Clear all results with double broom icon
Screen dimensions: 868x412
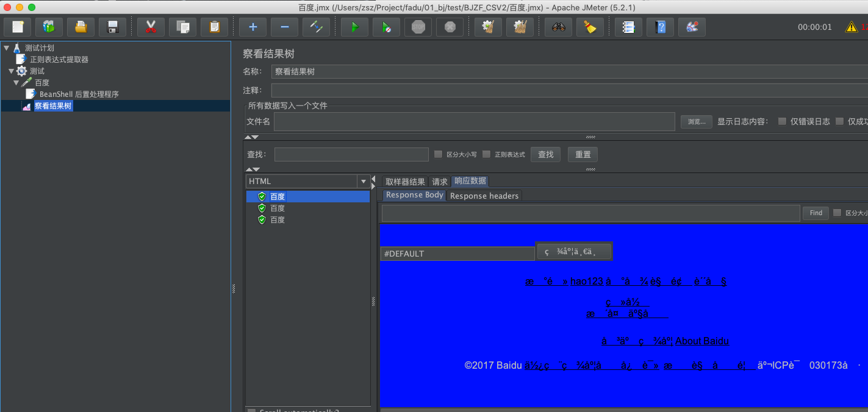[x=520, y=27]
